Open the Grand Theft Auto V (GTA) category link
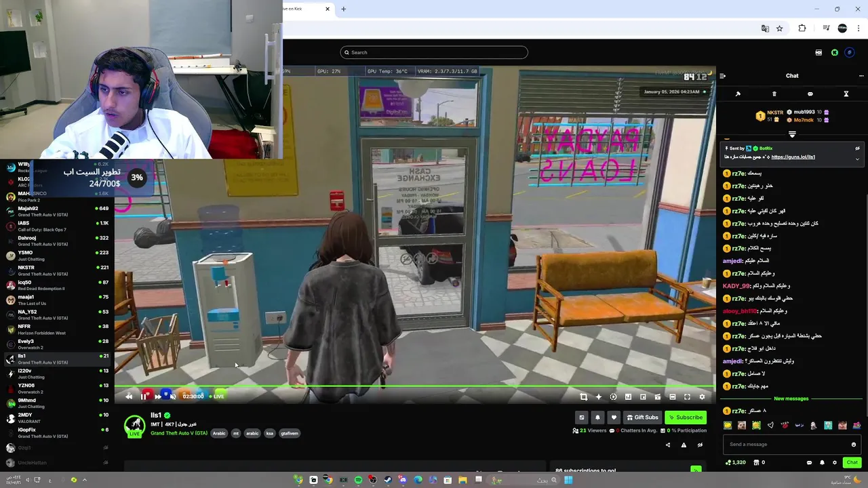Image resolution: width=868 pixels, height=488 pixels. (x=179, y=433)
